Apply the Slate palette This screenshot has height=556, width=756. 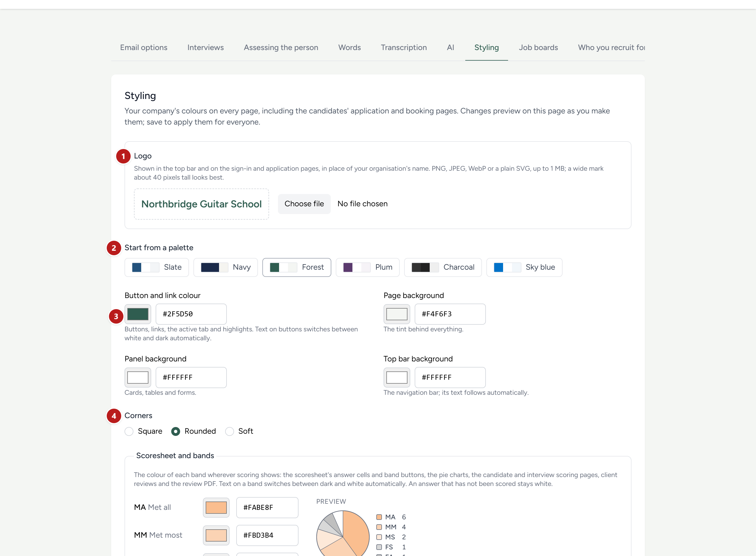(157, 267)
